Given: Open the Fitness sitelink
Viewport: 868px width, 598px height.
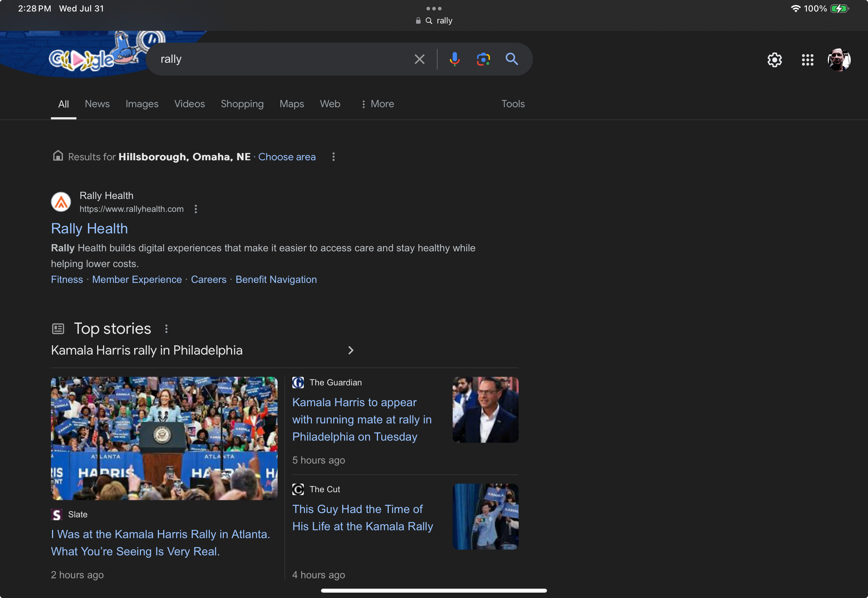Looking at the screenshot, I should [67, 280].
